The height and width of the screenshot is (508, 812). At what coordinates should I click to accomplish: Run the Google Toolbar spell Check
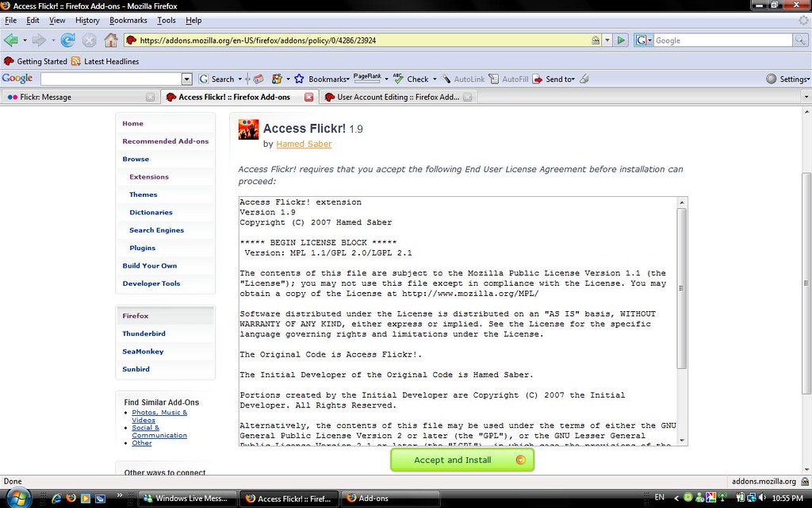point(412,79)
